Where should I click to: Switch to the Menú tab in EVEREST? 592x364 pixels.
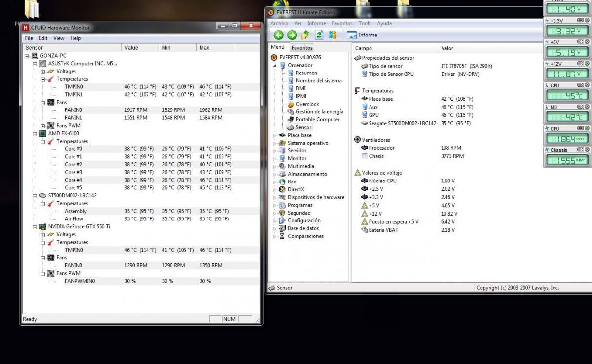tap(278, 47)
